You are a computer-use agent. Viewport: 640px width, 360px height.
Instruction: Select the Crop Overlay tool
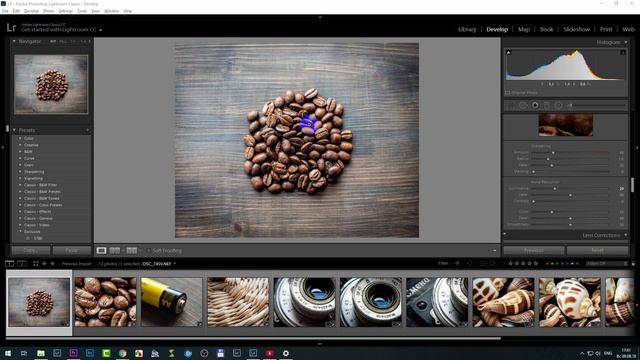(x=510, y=105)
